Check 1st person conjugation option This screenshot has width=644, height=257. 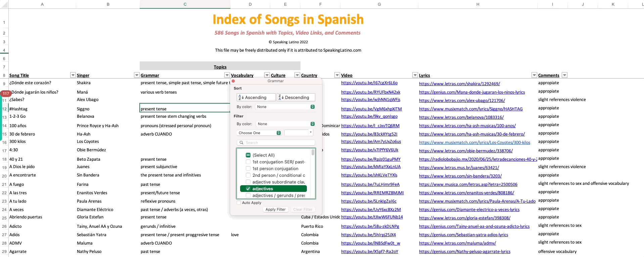[248, 168]
